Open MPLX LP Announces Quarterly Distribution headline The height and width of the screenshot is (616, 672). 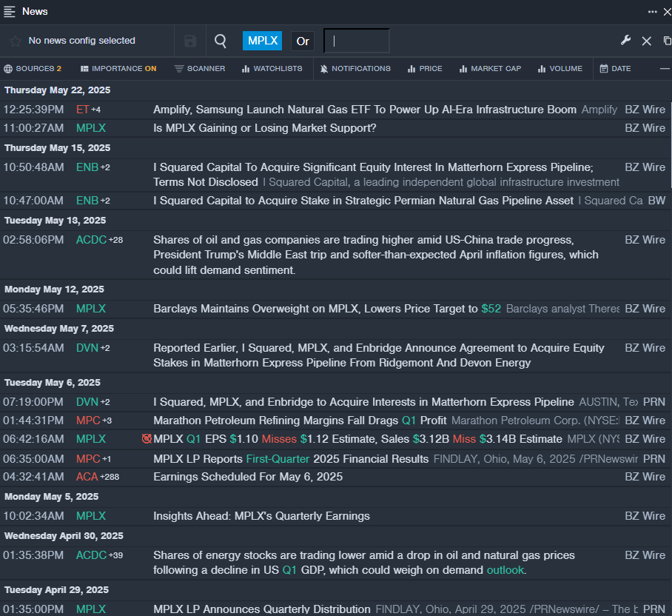pyautogui.click(x=262, y=609)
